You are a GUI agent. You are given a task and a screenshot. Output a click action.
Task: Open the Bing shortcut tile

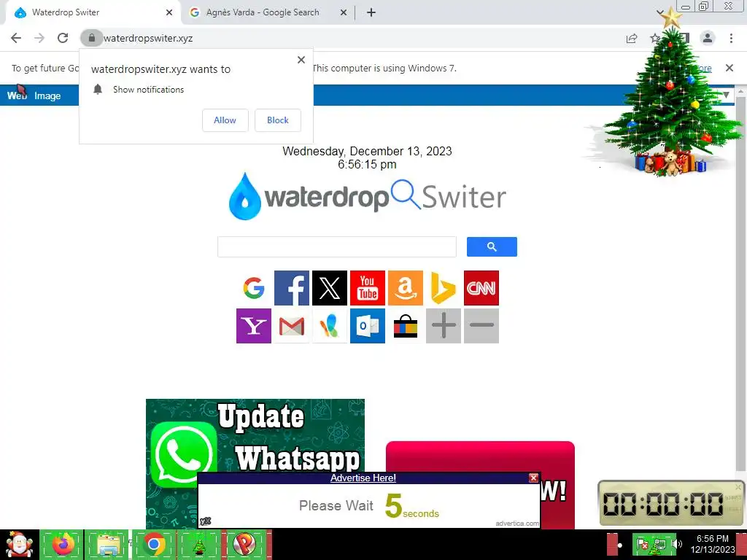443,288
